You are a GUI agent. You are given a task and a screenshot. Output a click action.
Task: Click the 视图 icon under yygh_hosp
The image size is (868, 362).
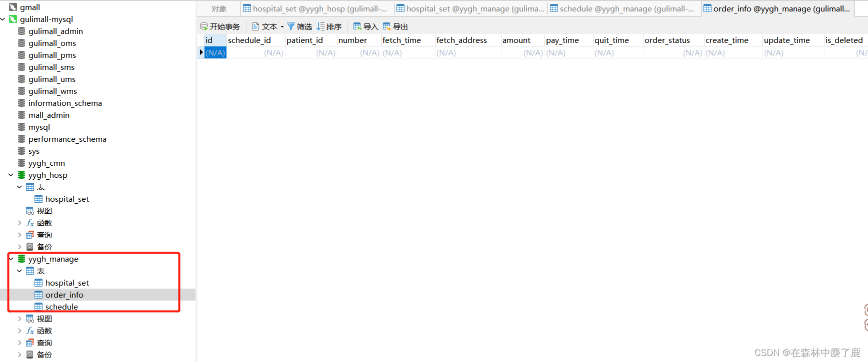tap(30, 211)
